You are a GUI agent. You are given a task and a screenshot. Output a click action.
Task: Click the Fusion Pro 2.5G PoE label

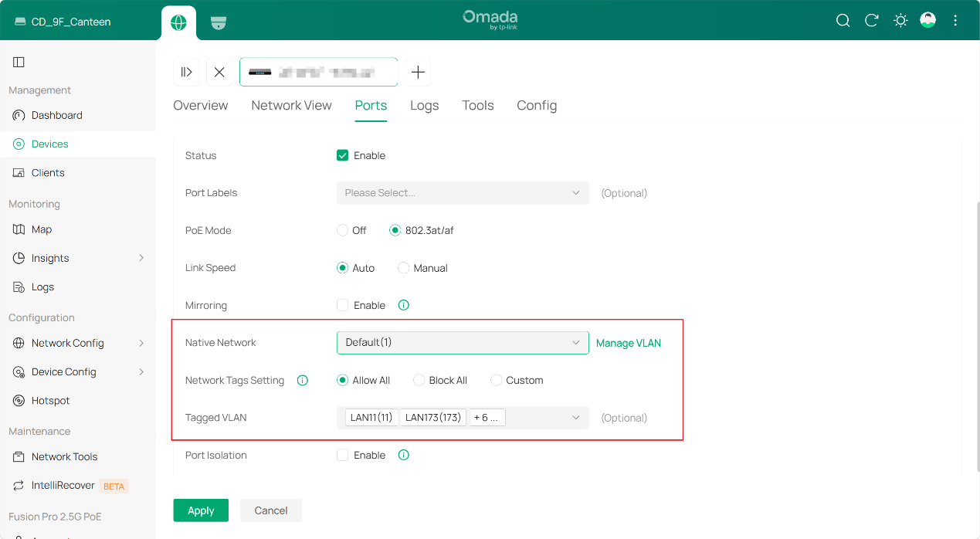pyautogui.click(x=55, y=517)
